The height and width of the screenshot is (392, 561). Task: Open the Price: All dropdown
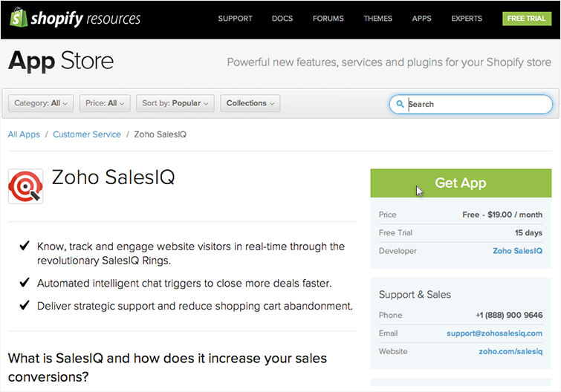click(105, 103)
